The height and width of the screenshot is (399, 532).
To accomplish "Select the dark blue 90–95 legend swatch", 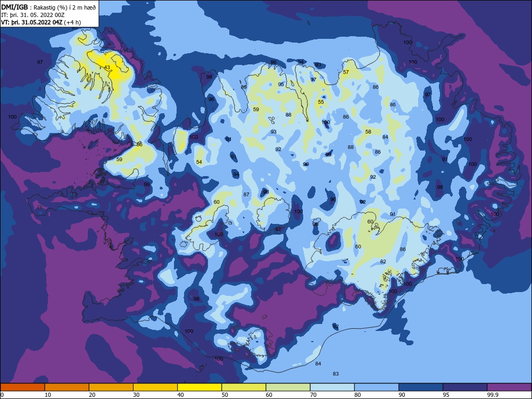I will [x=421, y=387].
